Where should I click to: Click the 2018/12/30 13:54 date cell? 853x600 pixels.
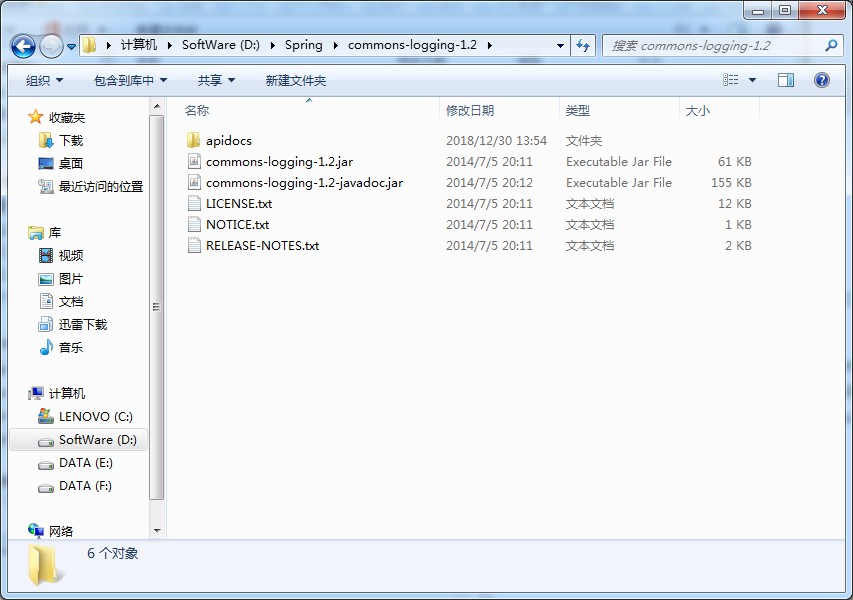496,140
